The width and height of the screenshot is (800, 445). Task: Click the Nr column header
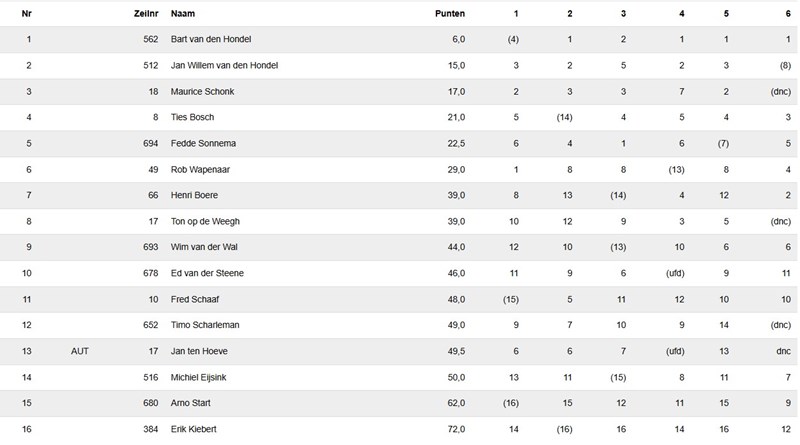(27, 14)
